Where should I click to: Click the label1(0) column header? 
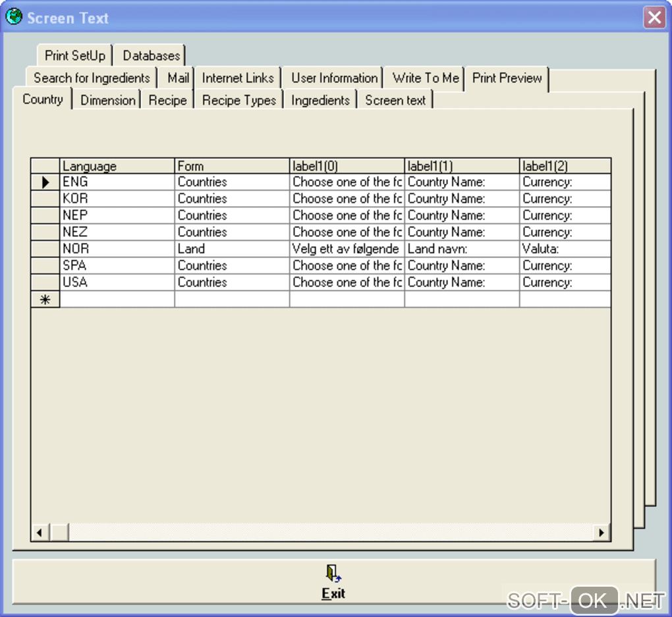347,166
